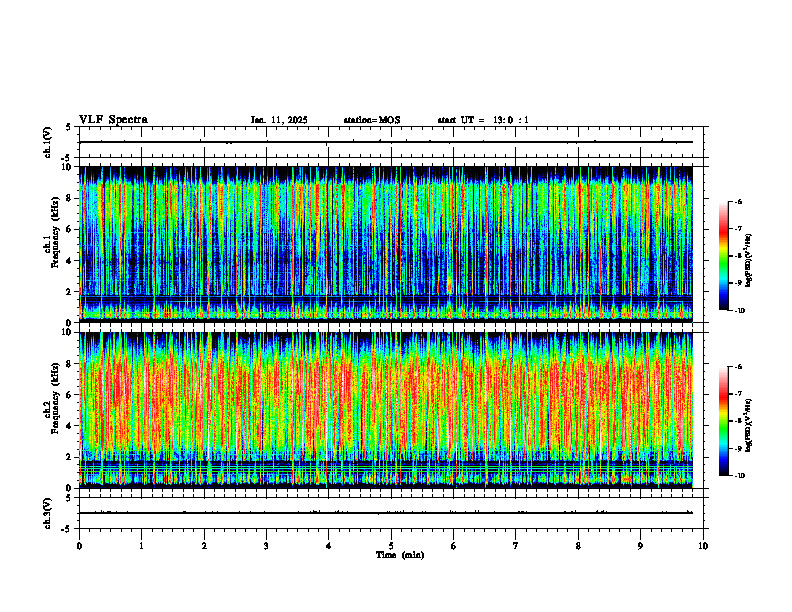
Task: Select the "start UT = 13:0 :1" text
Action: (x=483, y=120)
